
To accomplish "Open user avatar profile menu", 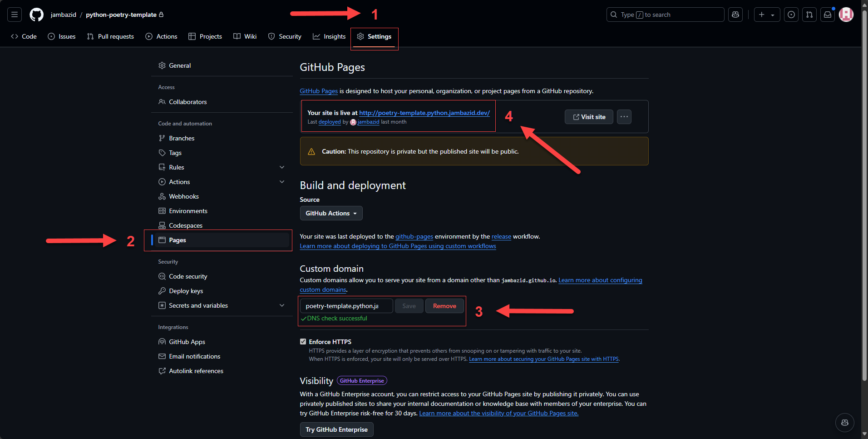I will [846, 15].
